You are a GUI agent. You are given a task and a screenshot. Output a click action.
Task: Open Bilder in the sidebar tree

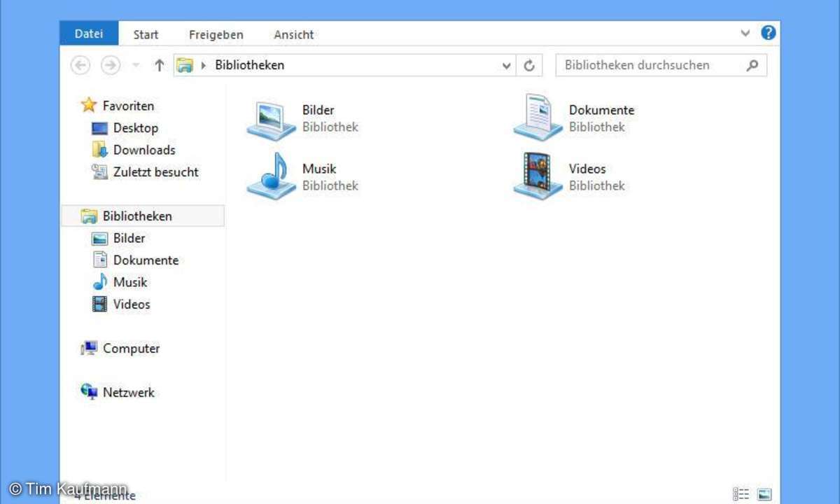coord(129,238)
